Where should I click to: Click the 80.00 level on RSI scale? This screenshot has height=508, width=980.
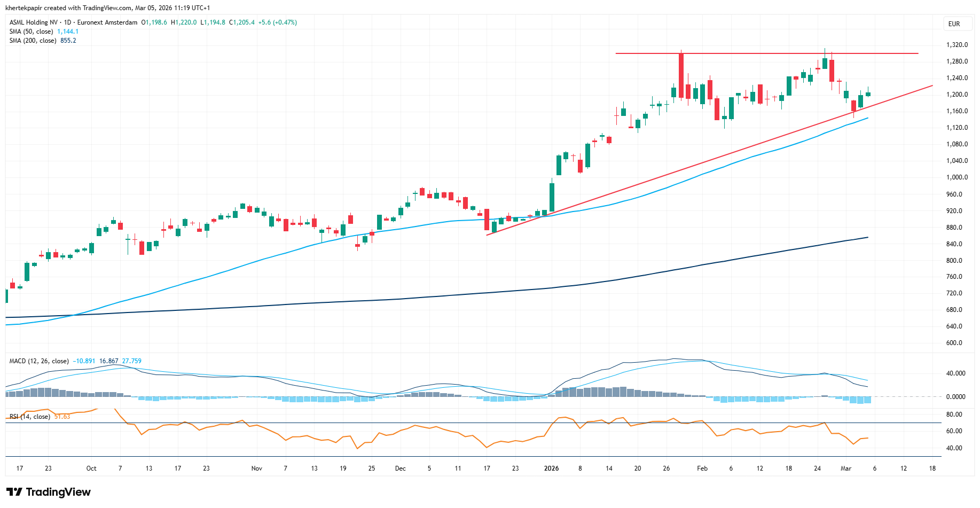coord(954,415)
